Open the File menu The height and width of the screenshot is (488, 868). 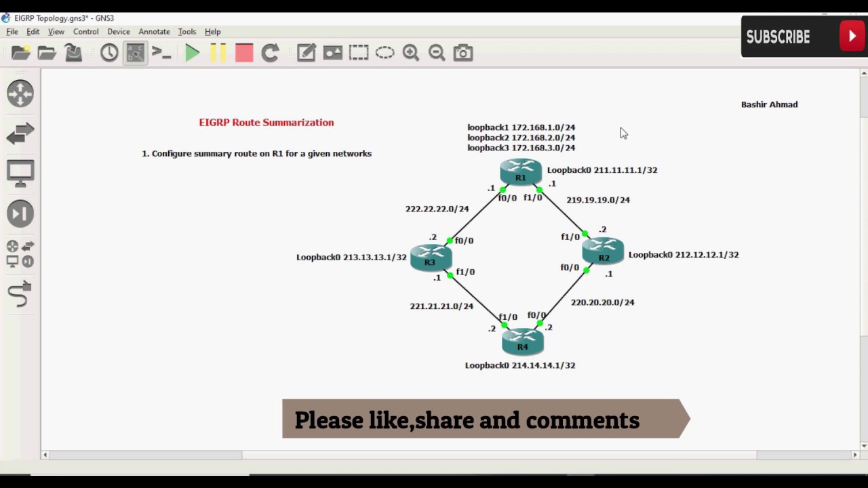12,32
